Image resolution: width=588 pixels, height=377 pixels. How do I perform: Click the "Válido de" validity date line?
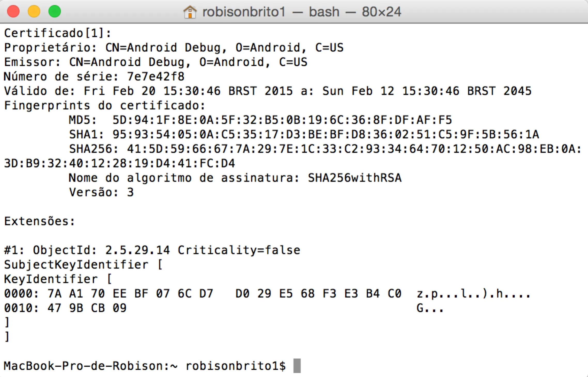(x=268, y=91)
